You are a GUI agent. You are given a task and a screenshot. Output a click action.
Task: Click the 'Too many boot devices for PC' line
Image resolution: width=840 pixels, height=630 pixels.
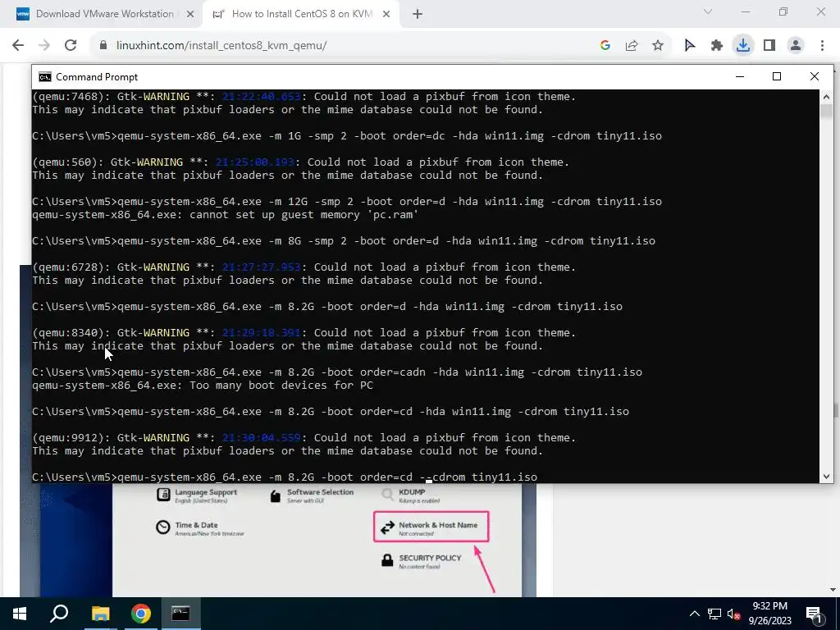pos(203,386)
